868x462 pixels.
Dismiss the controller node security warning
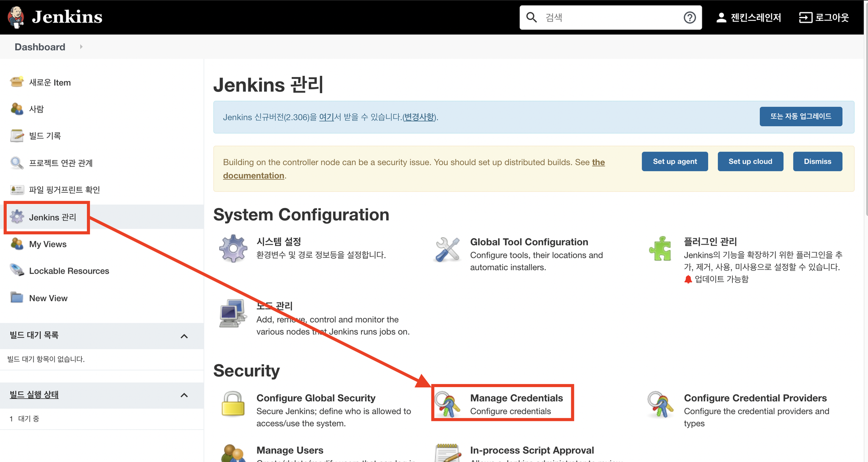818,161
